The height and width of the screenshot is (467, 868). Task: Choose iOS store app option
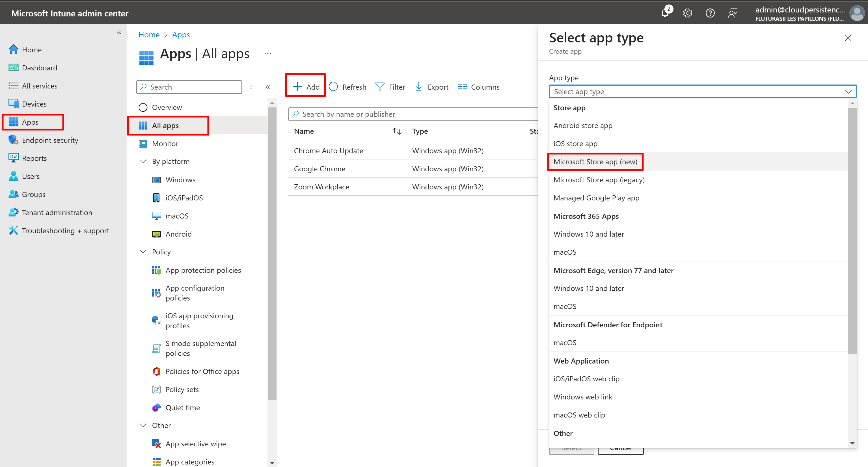[699, 144]
